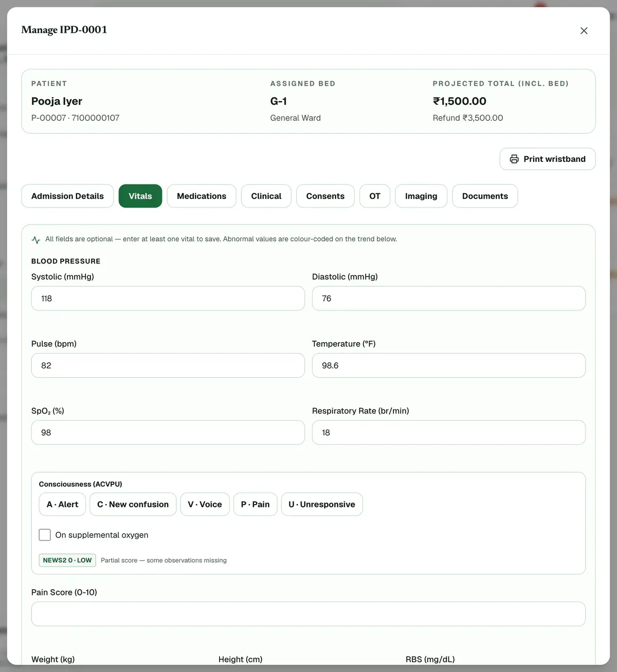The width and height of the screenshot is (617, 672).
Task: Click the NEWS2 0 · LOW badge
Action: pos(67,560)
